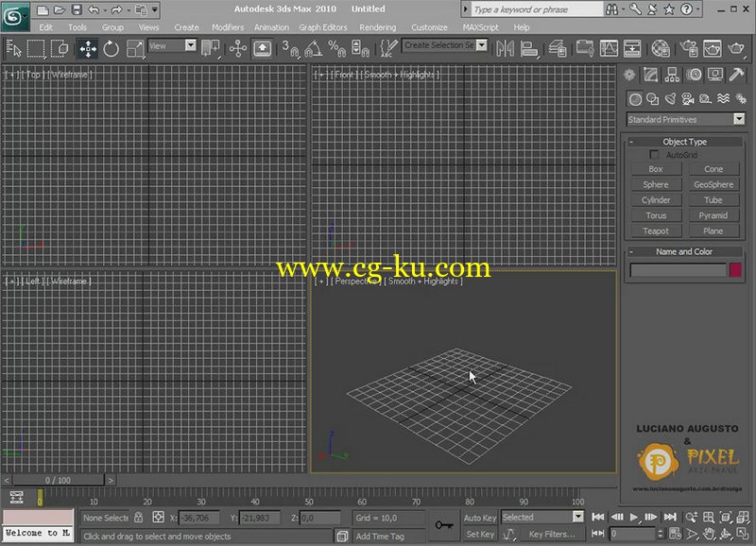The height and width of the screenshot is (546, 756).
Task: Open the Graph Editors menu
Action: tap(322, 27)
